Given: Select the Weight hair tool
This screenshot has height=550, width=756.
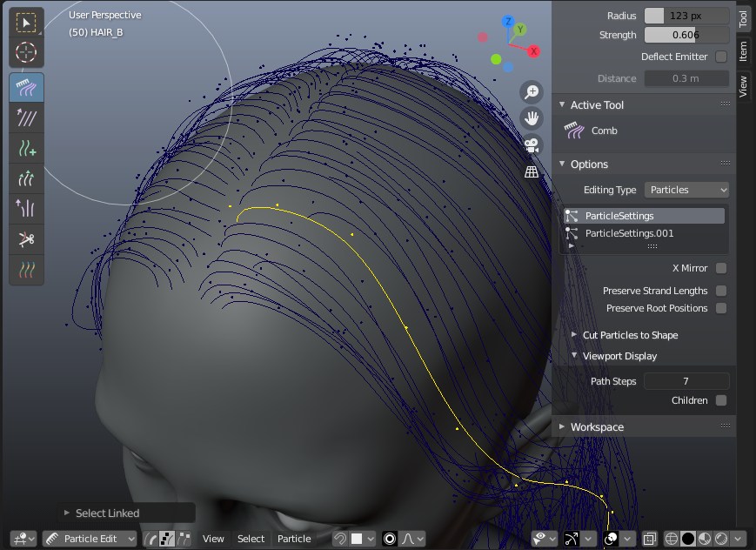Looking at the screenshot, I should [26, 270].
